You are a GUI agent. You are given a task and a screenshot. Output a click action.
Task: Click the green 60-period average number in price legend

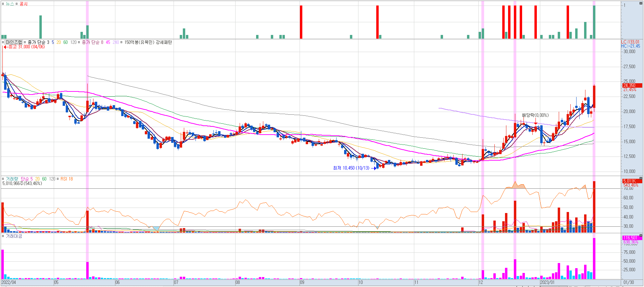click(x=65, y=42)
